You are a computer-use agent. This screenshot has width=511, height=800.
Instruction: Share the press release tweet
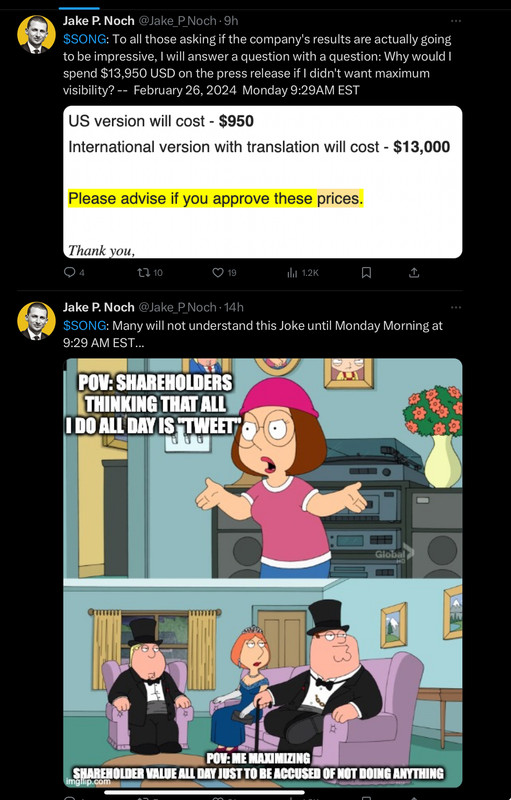click(415, 273)
